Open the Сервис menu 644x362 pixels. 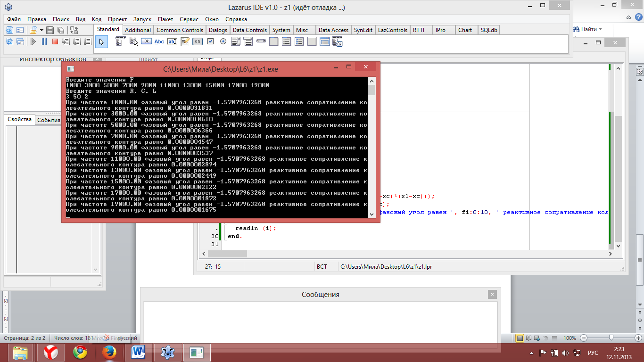coord(189,19)
